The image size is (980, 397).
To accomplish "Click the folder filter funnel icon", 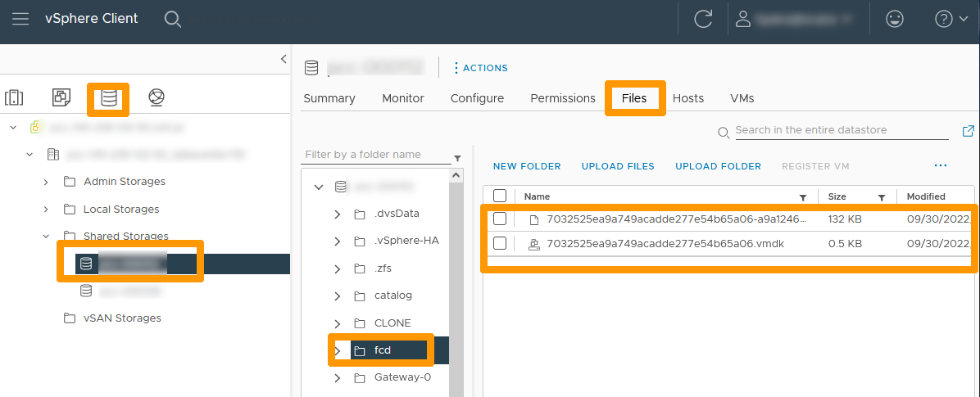I will (457, 157).
